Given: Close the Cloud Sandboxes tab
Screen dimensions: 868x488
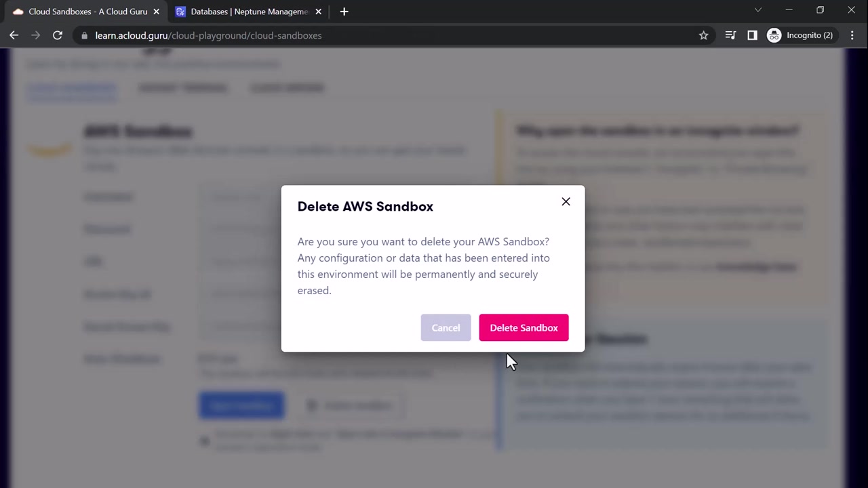Looking at the screenshot, I should (x=156, y=12).
